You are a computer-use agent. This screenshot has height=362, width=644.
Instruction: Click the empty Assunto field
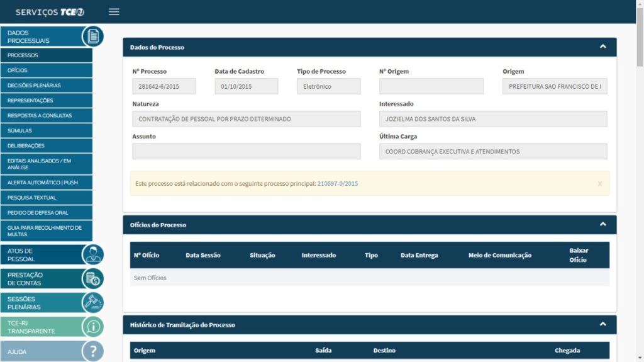coord(247,151)
